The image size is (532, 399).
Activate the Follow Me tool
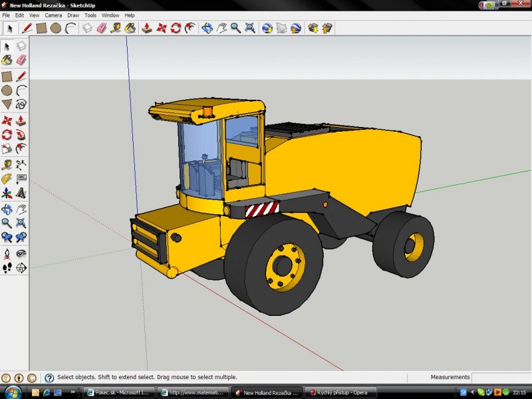click(x=21, y=135)
